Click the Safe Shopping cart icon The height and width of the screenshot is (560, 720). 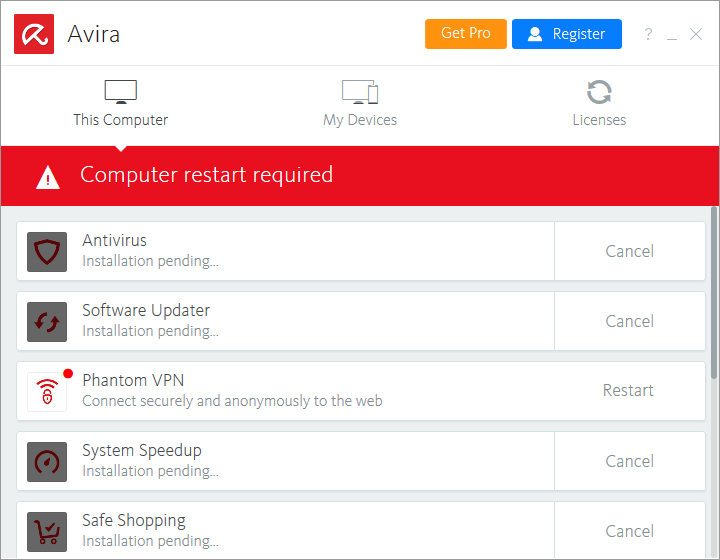47,530
